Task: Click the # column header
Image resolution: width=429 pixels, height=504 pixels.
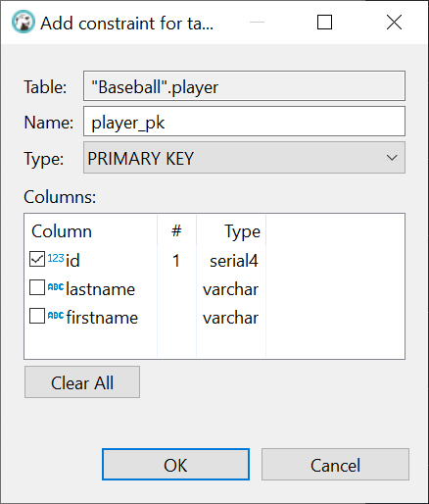Action: [176, 231]
